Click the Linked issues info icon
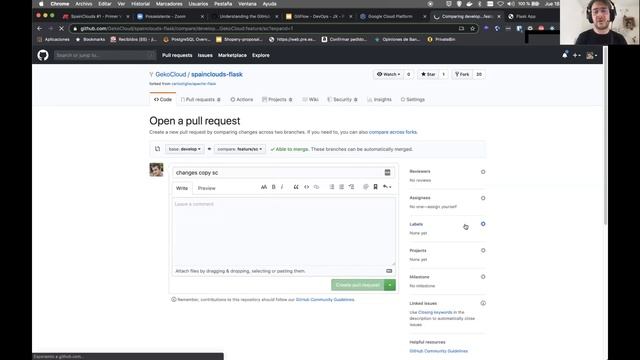640x360 pixels. pyautogui.click(x=483, y=303)
